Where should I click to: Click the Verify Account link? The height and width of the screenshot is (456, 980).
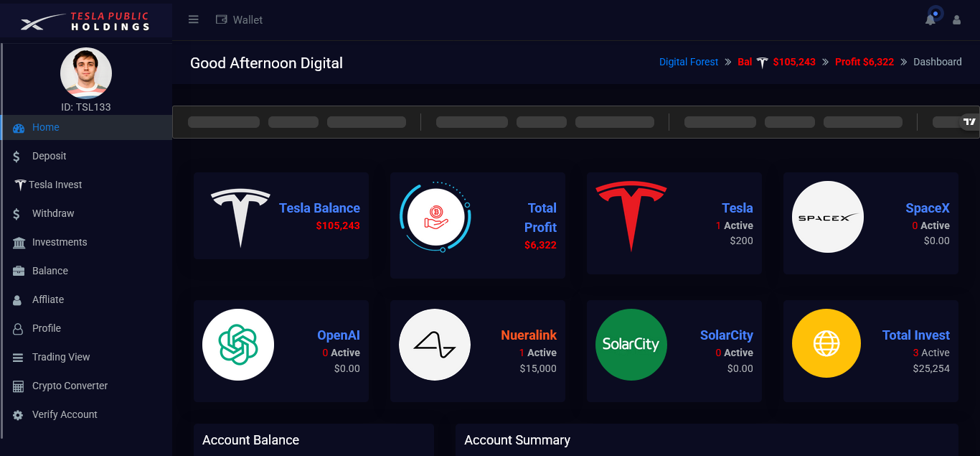pyautogui.click(x=65, y=414)
